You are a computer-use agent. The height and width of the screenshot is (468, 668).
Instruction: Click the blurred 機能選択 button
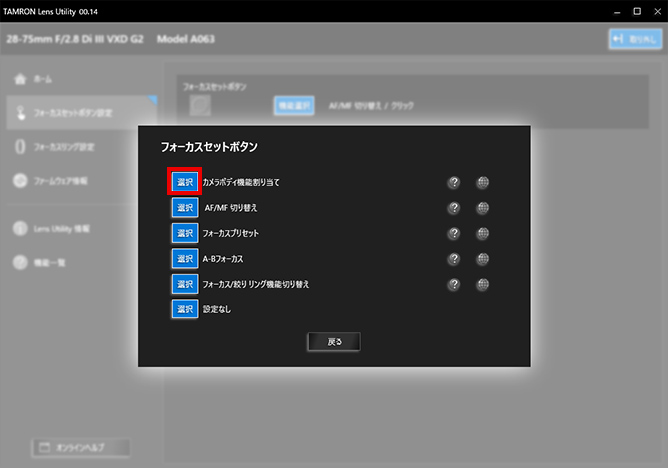click(294, 105)
